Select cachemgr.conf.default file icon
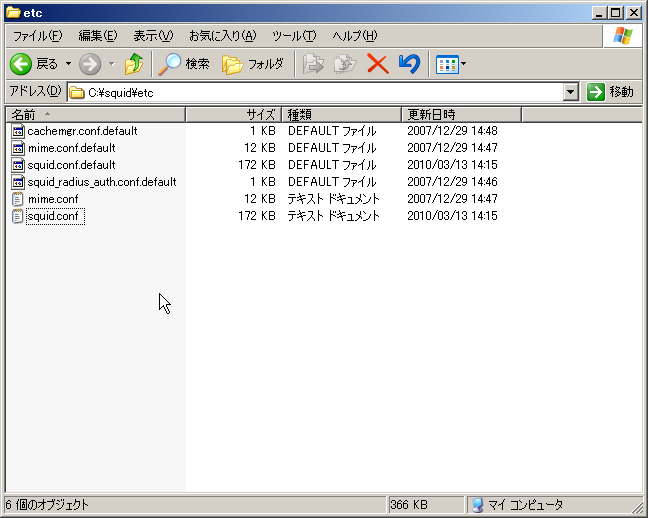This screenshot has width=648, height=518. point(18,131)
